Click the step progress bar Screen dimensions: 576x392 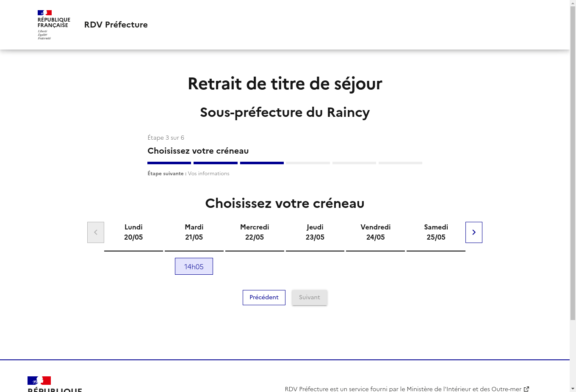pyautogui.click(x=285, y=163)
